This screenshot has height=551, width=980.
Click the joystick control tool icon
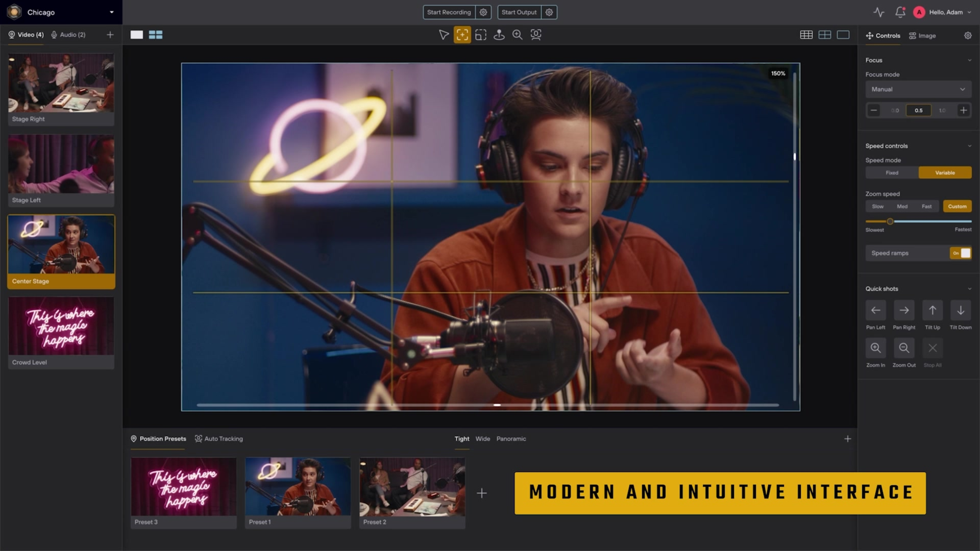tap(499, 35)
